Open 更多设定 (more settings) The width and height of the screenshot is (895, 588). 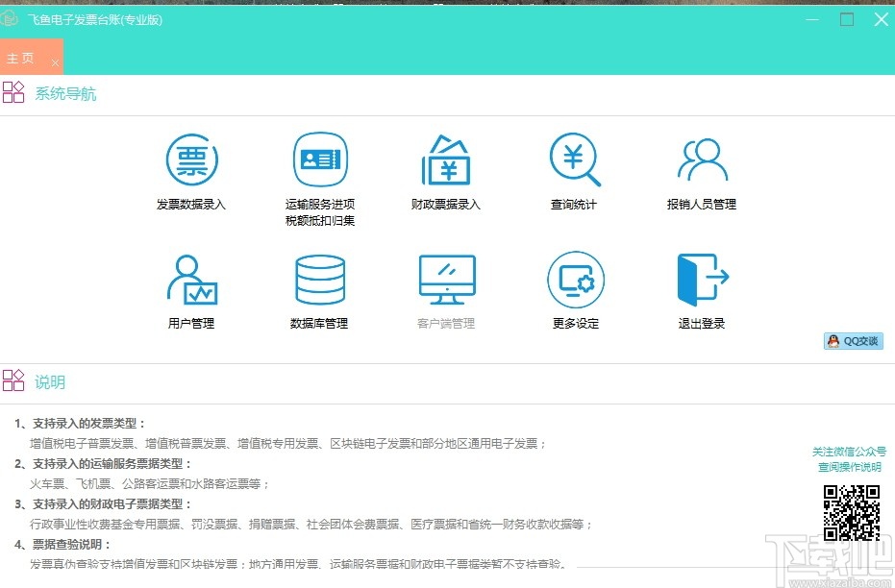pyautogui.click(x=574, y=288)
